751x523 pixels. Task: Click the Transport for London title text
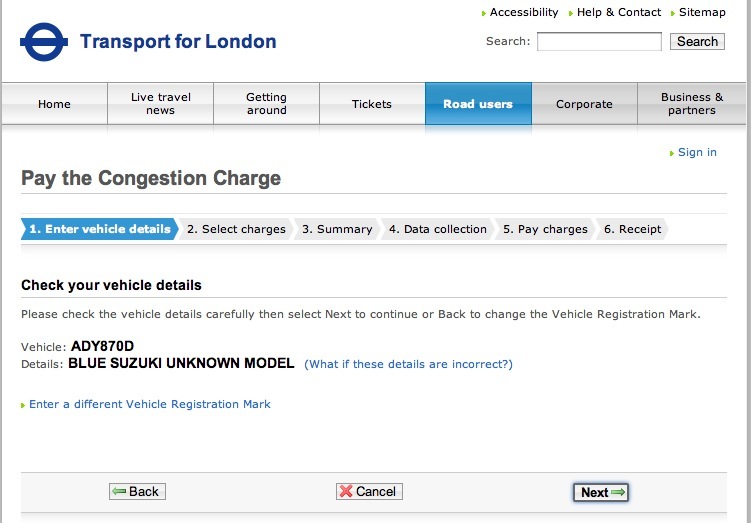coord(178,42)
